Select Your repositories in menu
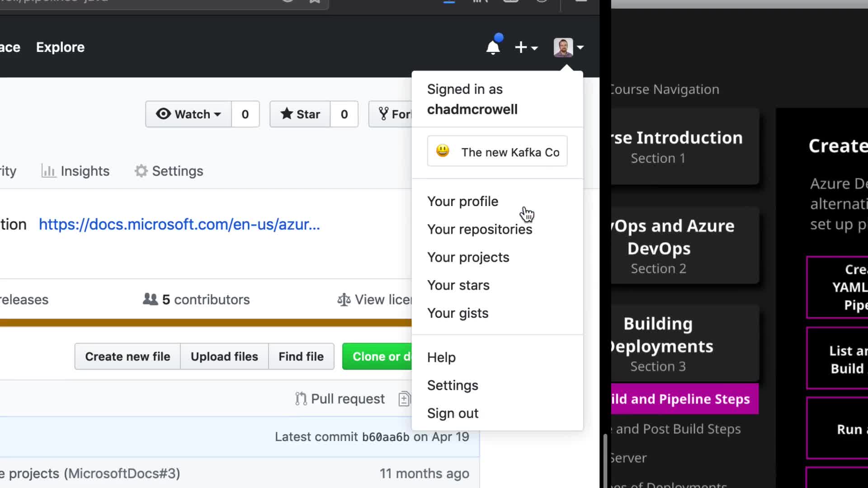 (479, 229)
